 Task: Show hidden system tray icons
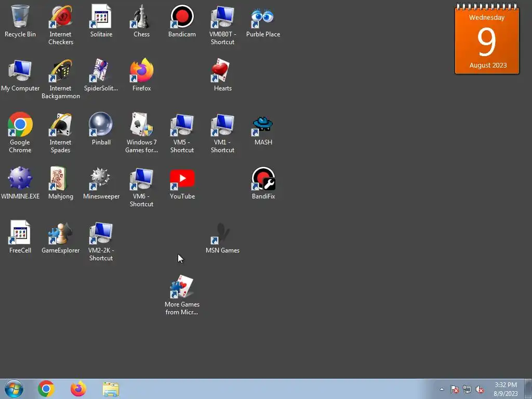(442, 389)
